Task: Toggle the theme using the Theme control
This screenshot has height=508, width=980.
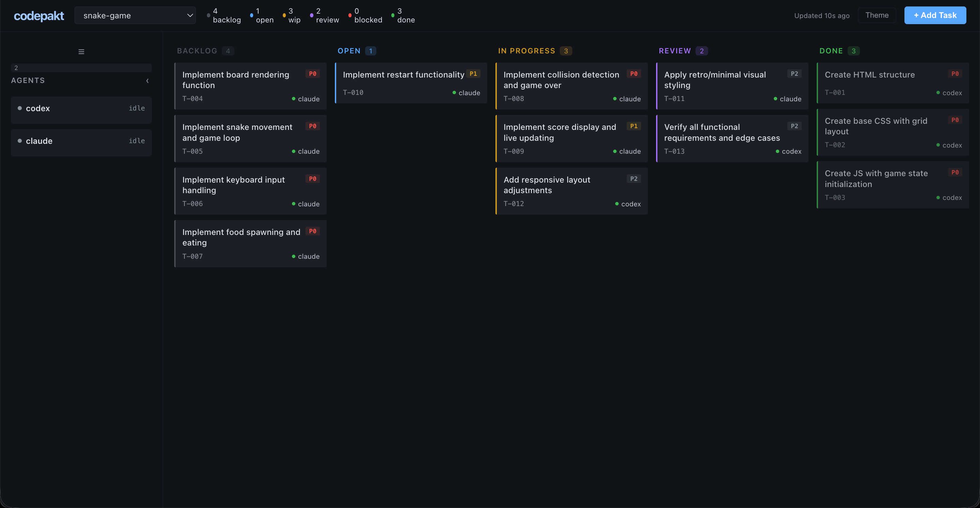Action: [x=877, y=15]
